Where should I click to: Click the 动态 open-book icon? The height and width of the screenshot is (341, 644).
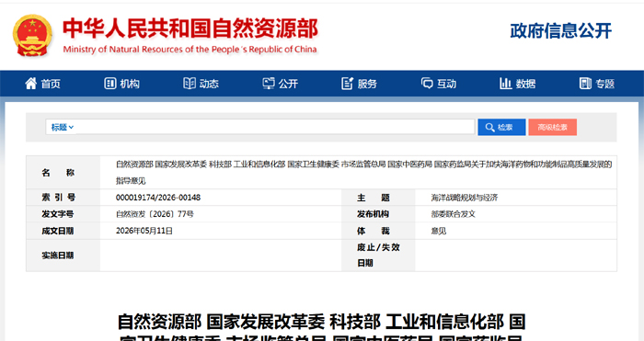[x=190, y=84]
